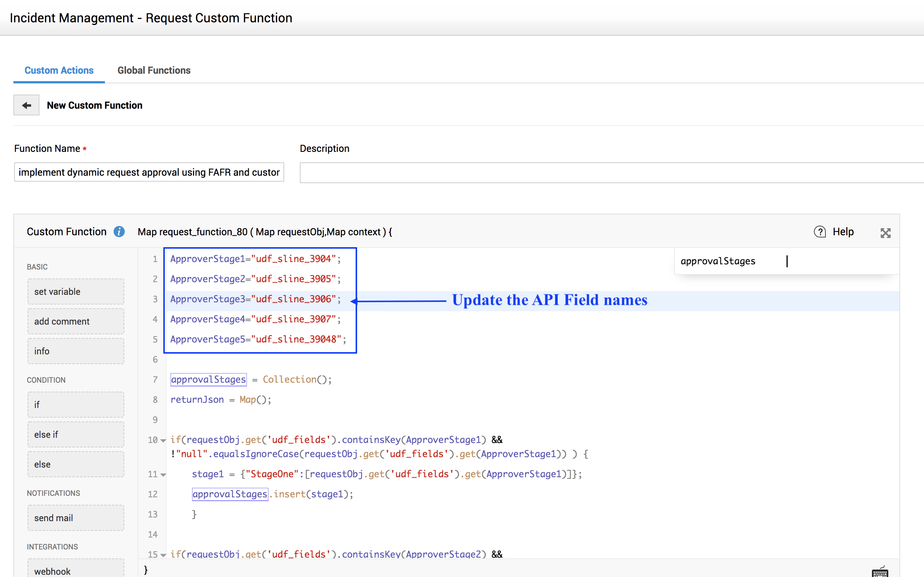Insert a set variable block
The image size is (924, 577).
(x=76, y=291)
